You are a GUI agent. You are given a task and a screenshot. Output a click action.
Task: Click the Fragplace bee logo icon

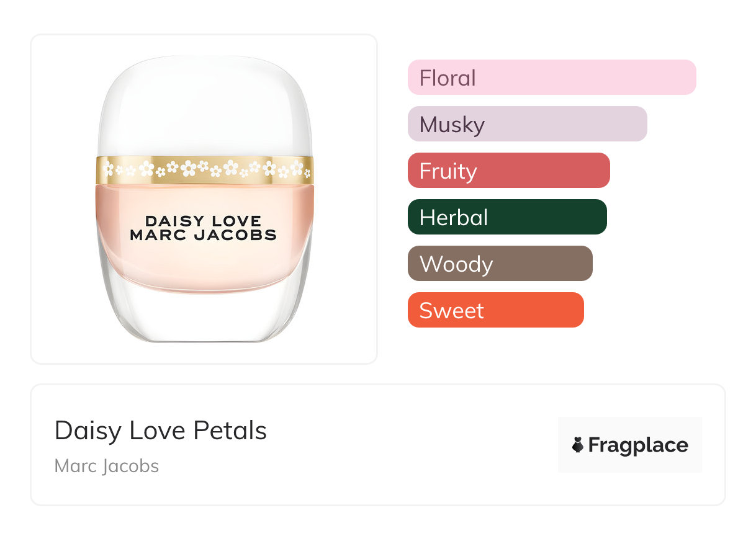click(x=578, y=445)
